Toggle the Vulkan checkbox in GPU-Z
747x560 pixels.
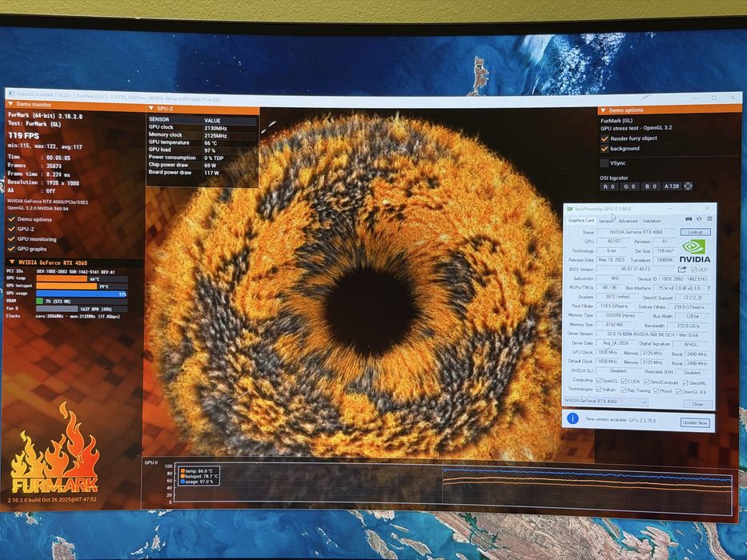click(599, 390)
